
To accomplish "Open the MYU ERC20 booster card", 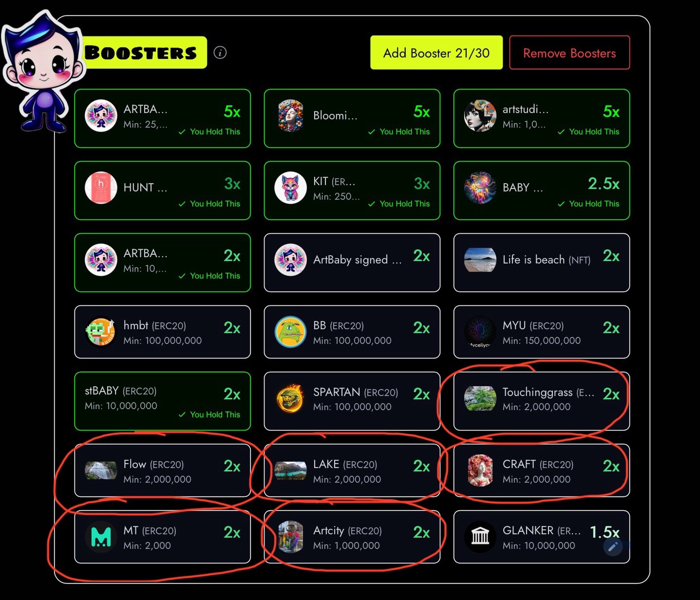I will tap(541, 332).
